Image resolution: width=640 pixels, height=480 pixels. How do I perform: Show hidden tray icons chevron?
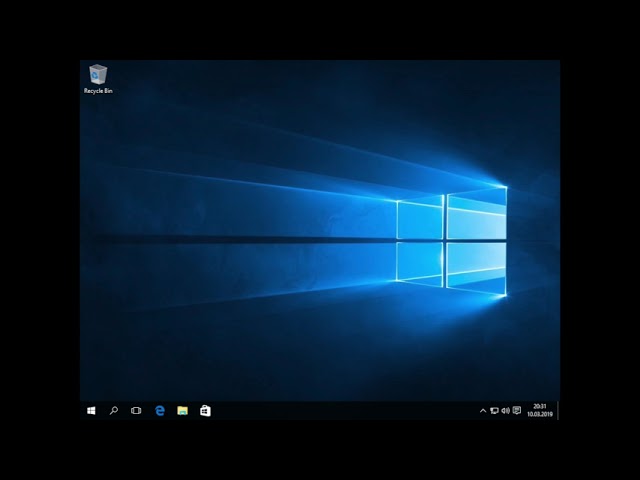483,411
